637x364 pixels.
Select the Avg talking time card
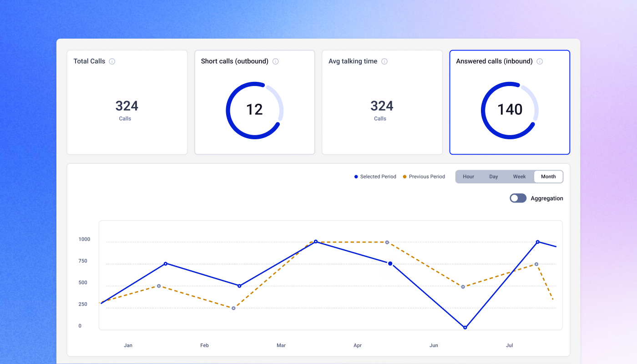(x=382, y=102)
